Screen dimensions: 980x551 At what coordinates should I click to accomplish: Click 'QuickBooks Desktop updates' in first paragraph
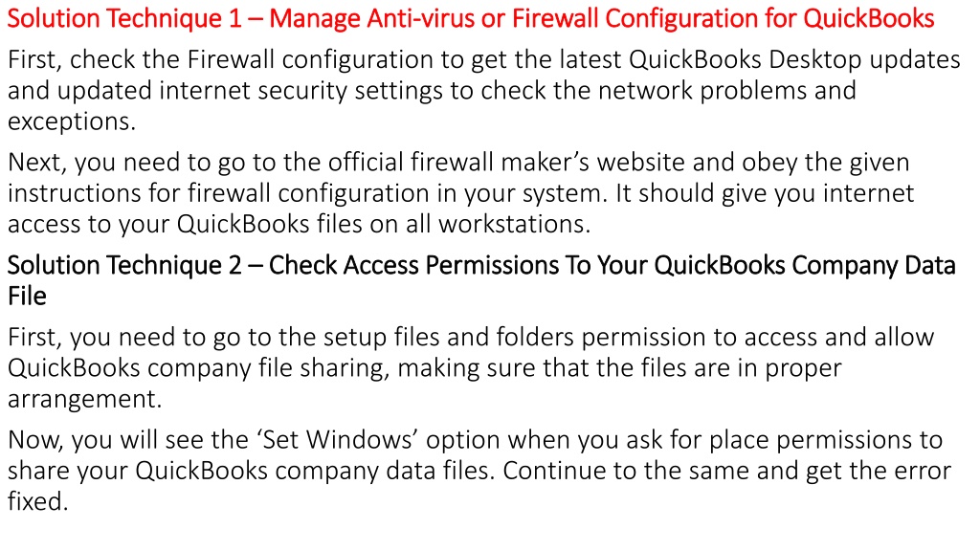pyautogui.click(x=794, y=59)
